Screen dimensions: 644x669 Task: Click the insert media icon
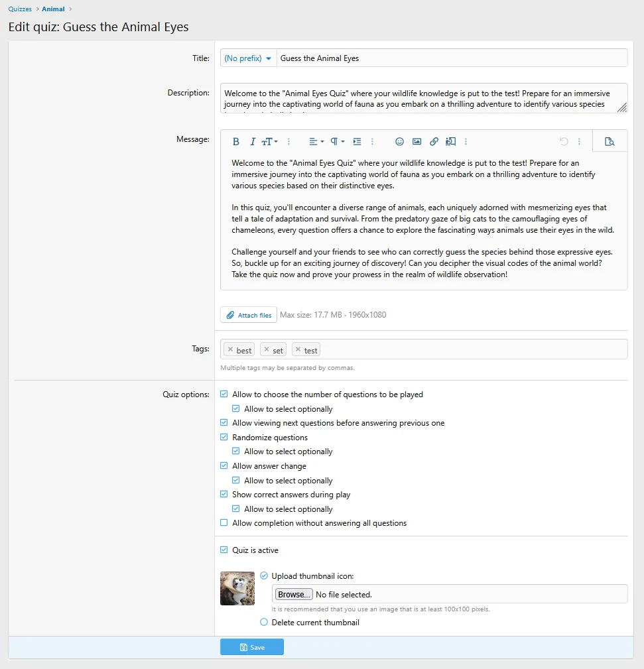[x=451, y=141]
